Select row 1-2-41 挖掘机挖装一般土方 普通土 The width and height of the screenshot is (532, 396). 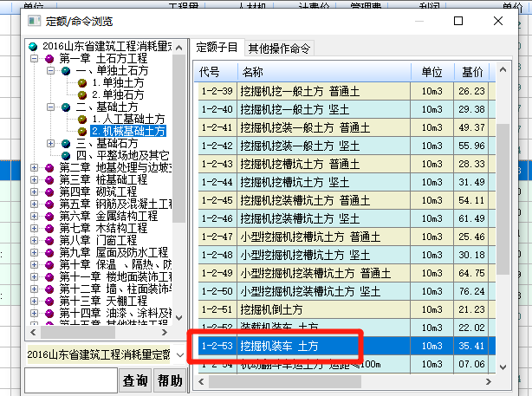(x=347, y=127)
